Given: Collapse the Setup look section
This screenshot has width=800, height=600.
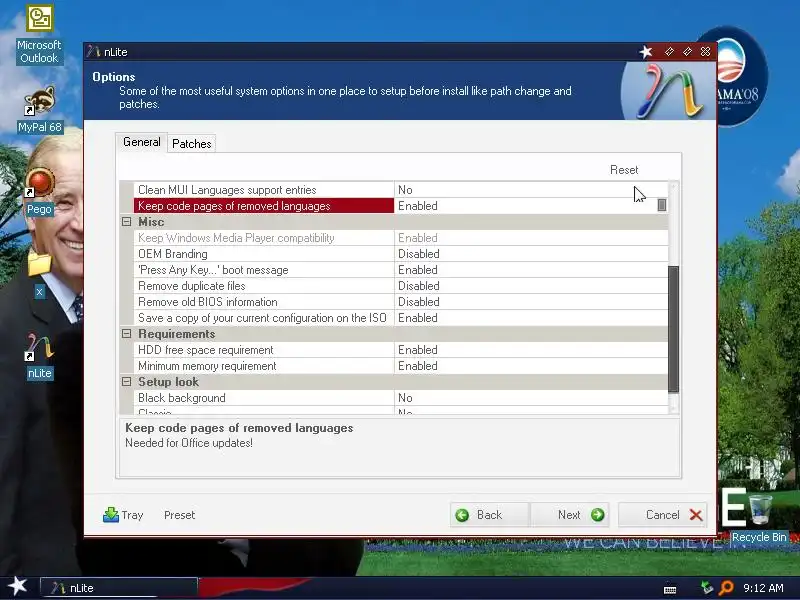Looking at the screenshot, I should (127, 382).
